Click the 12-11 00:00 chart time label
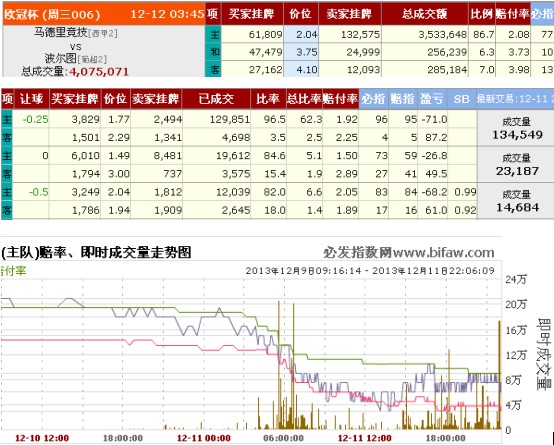The height and width of the screenshot is (445, 554). coord(204,438)
